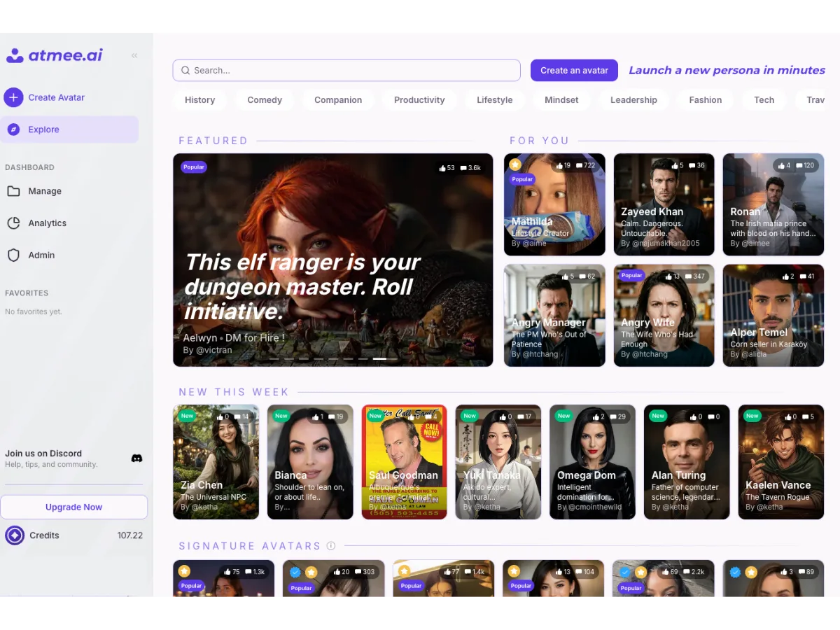Screen dimensions: 840x630
Task: Click the like icon on the featured Aelwyn card
Action: [x=442, y=168]
